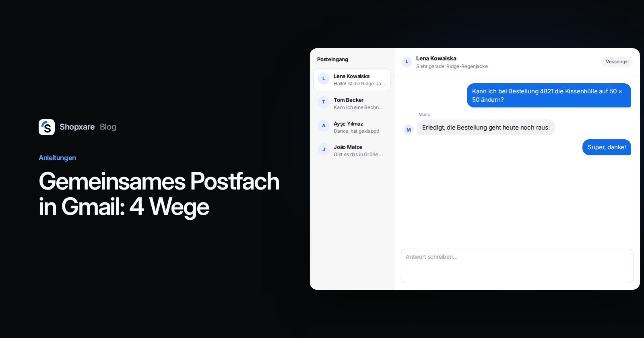This screenshot has height=338, width=644.
Task: Click Marta's M avatar in the chat
Action: 409,130
